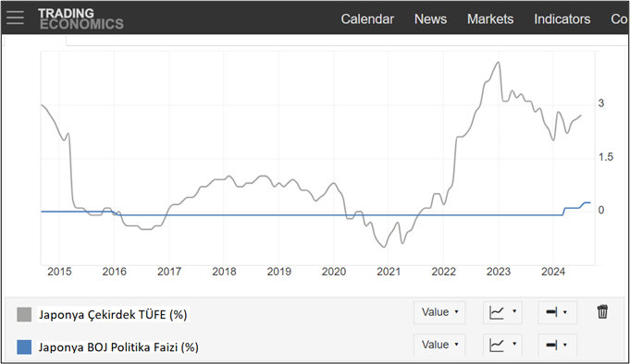Change chart type for Japonya BOJ Politika Faizi
The image size is (630, 364).
502,345
